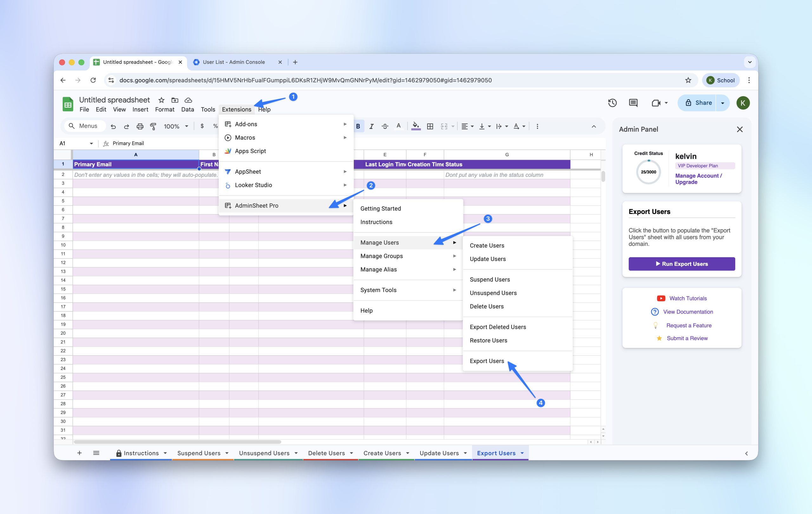Toggle italic formatting
The height and width of the screenshot is (514, 812).
tap(371, 126)
